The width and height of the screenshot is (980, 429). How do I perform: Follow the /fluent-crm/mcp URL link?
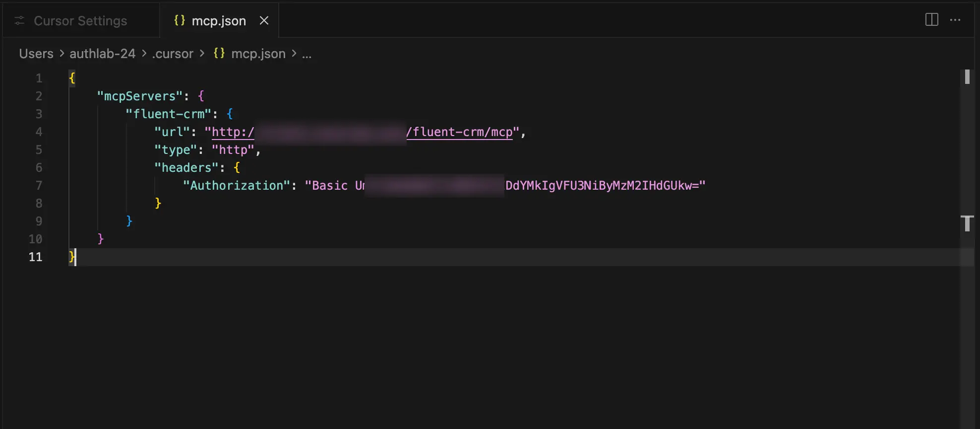tap(459, 132)
